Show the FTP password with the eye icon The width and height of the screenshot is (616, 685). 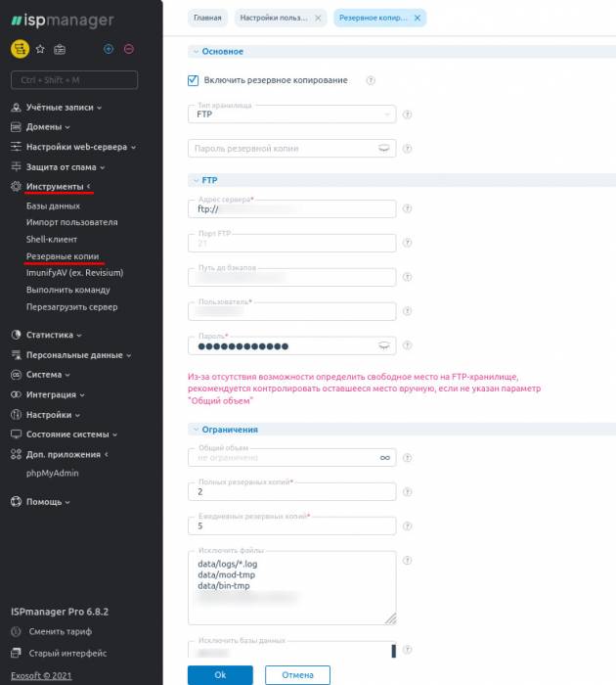[x=385, y=345]
